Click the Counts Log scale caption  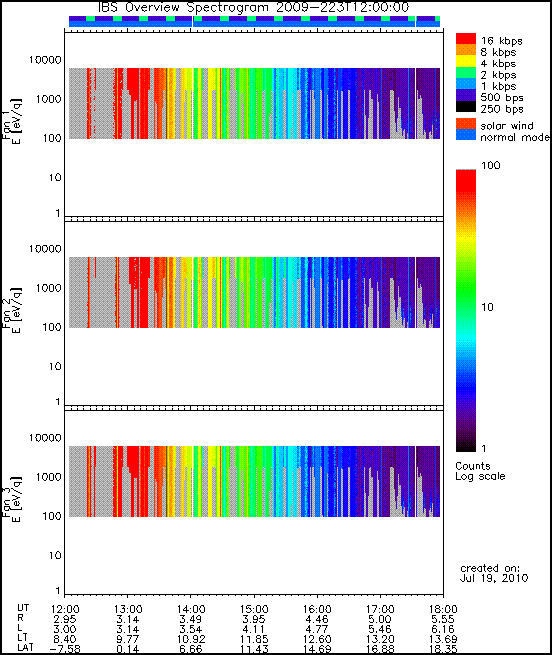480,471
